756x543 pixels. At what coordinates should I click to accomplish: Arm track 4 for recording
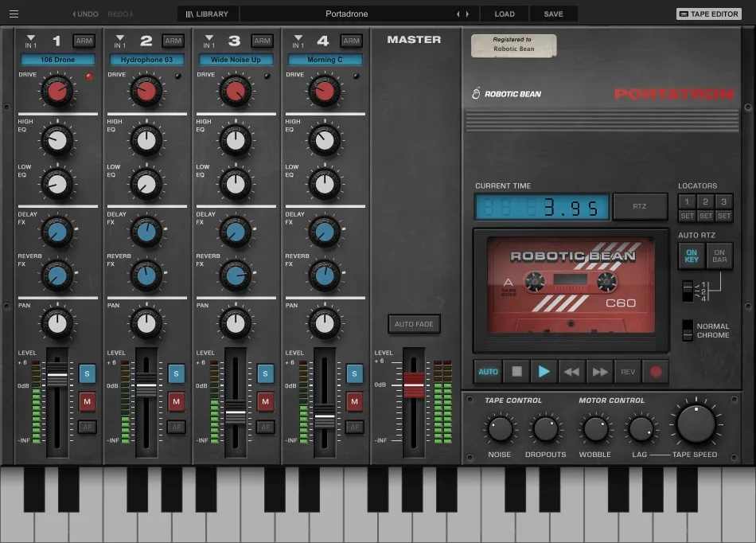pos(352,41)
